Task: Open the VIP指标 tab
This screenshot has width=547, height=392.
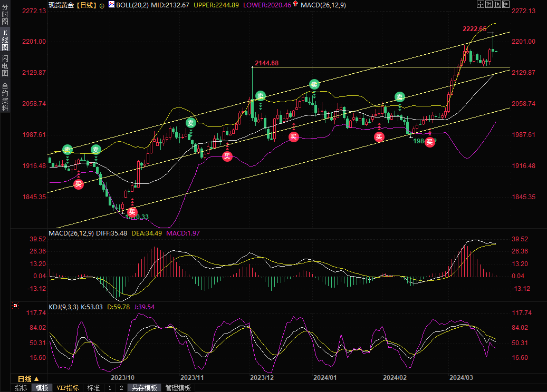Action: pyautogui.click(x=68, y=388)
